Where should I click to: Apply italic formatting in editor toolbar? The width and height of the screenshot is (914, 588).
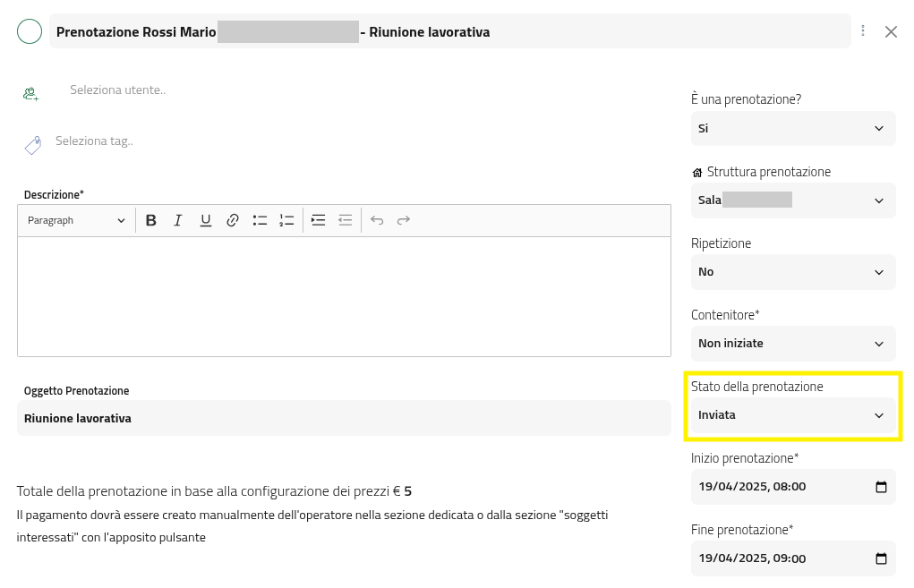pyautogui.click(x=178, y=220)
